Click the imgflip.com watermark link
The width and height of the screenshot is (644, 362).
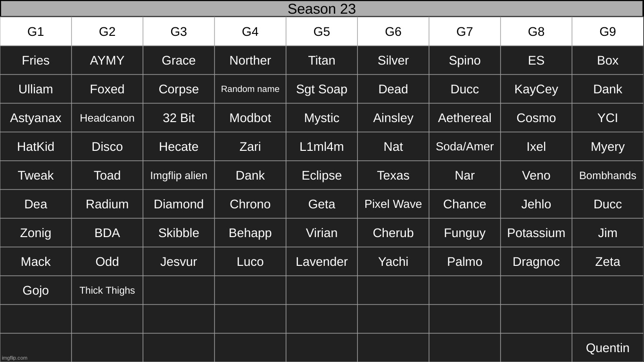tap(15, 358)
